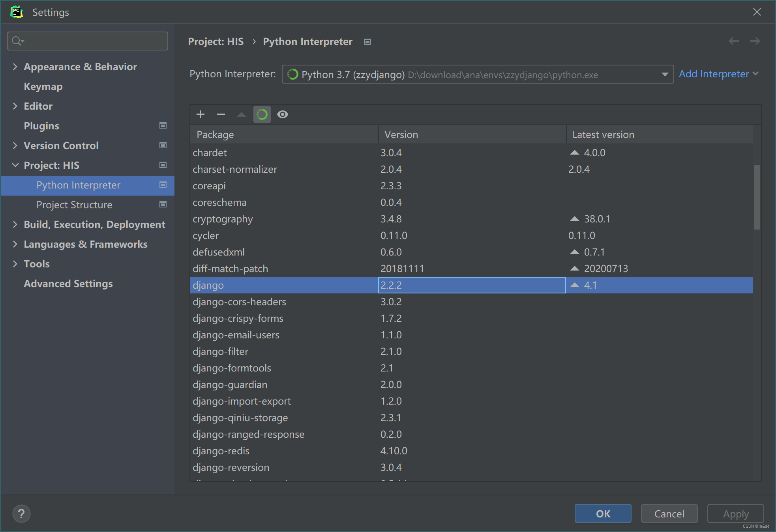Expand the Tools section
776x532 pixels.
point(15,264)
